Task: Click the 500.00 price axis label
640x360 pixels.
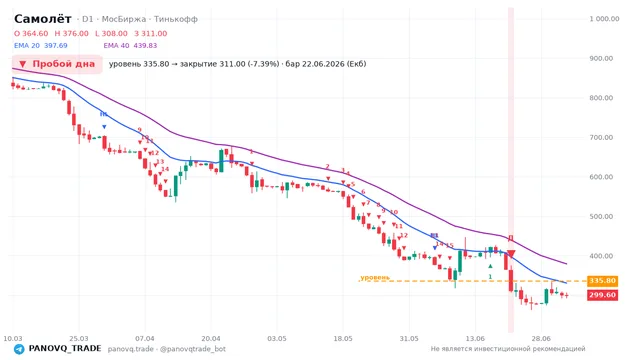Action: (x=601, y=217)
